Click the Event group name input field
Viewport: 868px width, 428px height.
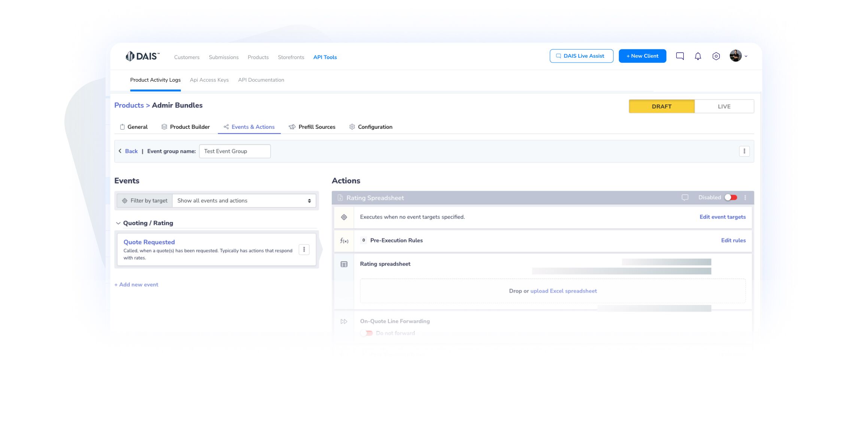pyautogui.click(x=234, y=151)
